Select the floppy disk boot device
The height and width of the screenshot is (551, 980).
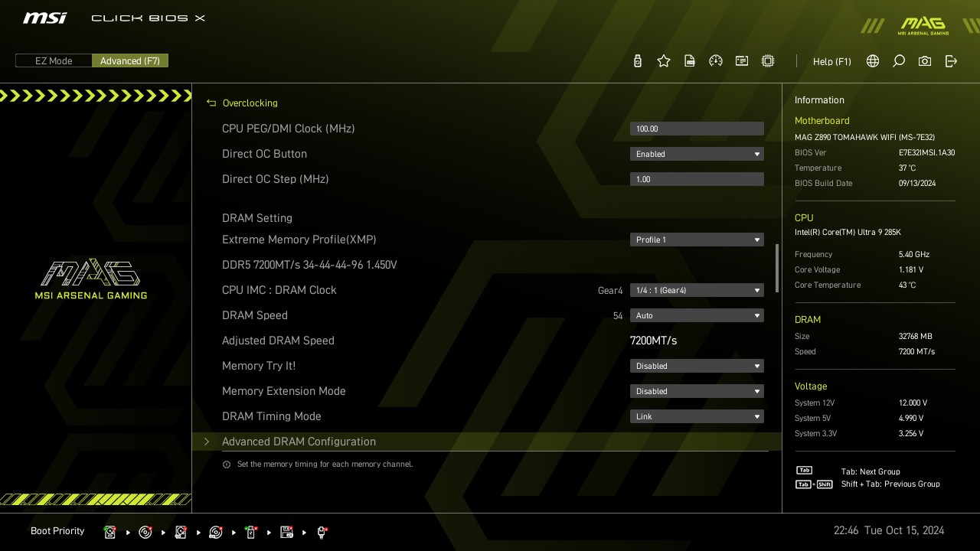pyautogui.click(x=287, y=532)
